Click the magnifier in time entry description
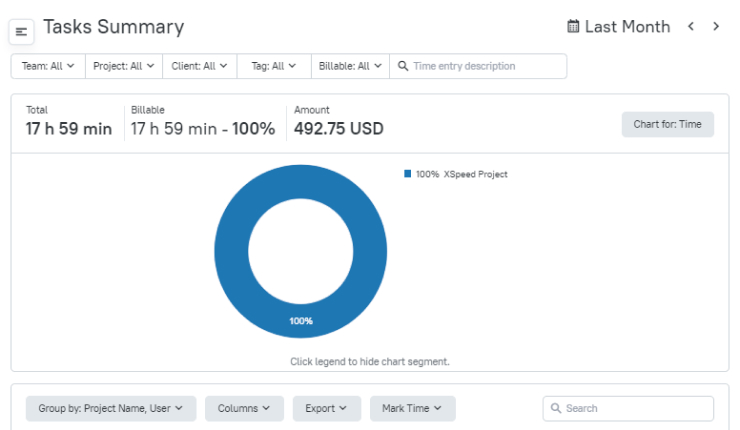 (x=403, y=66)
